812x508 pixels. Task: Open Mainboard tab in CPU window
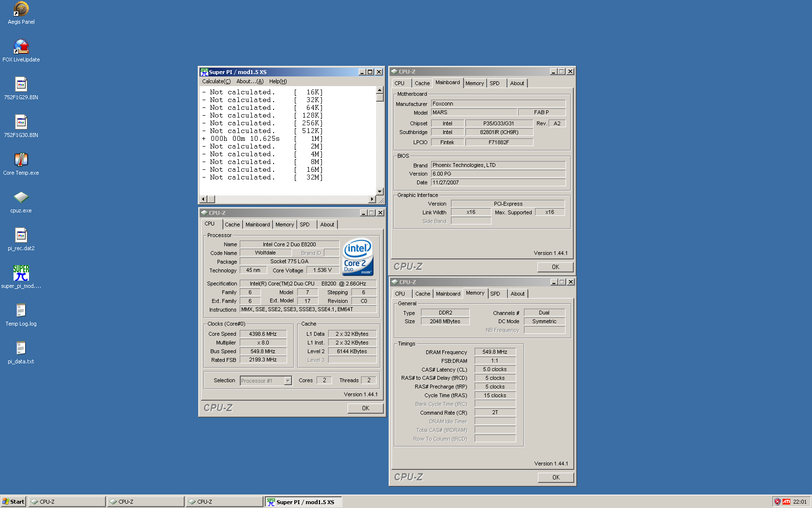pos(258,224)
